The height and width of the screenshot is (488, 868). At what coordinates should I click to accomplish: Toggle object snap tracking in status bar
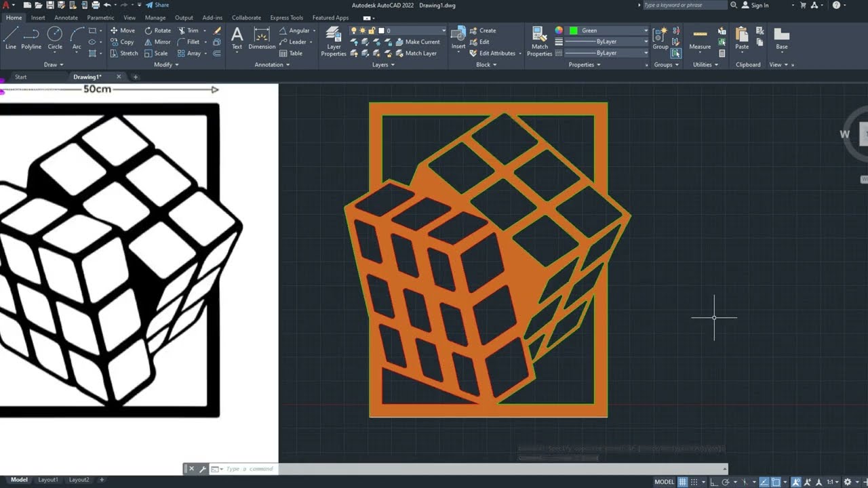(x=765, y=482)
